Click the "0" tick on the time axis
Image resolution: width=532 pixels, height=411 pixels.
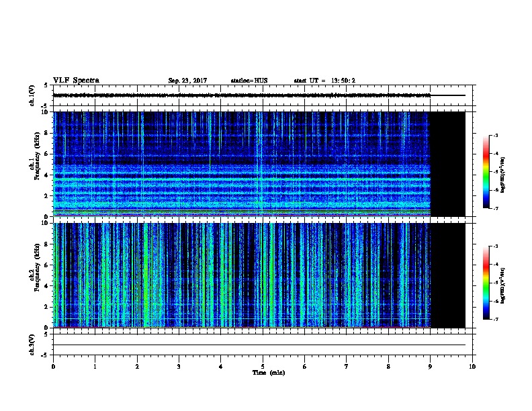[53, 366]
